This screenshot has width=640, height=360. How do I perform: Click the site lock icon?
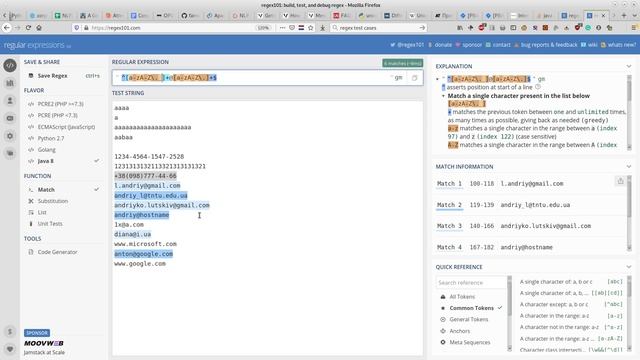(86, 28)
